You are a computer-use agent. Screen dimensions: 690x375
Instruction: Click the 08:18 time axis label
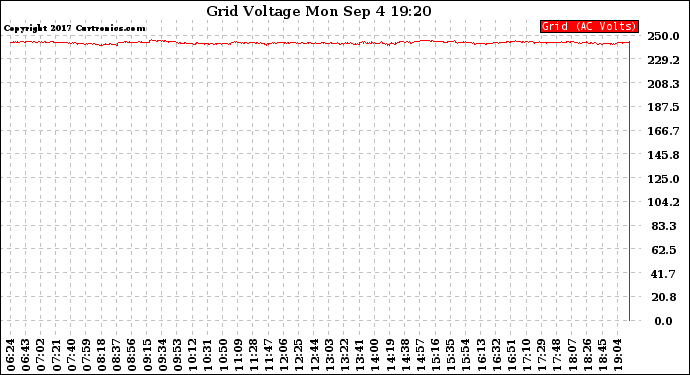point(102,355)
